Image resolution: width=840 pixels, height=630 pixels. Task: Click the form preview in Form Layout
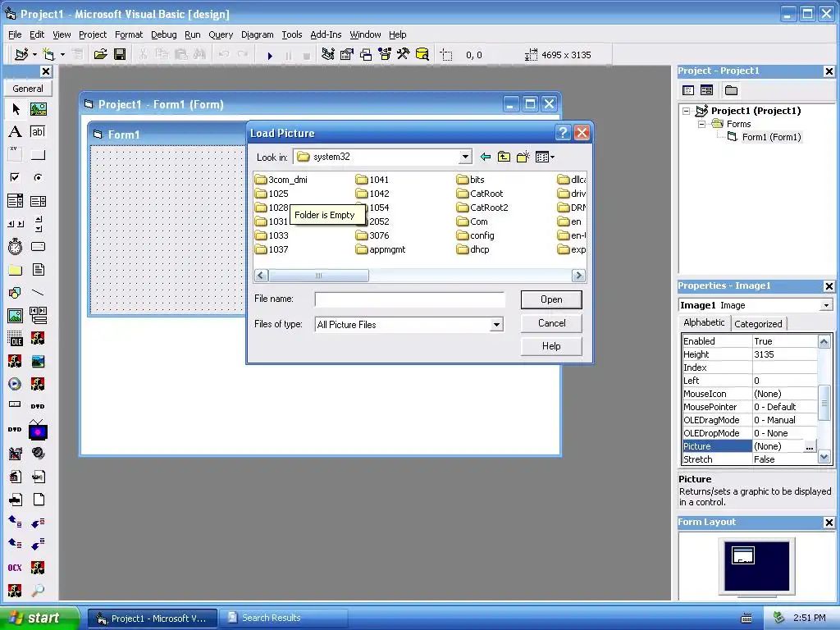[742, 556]
